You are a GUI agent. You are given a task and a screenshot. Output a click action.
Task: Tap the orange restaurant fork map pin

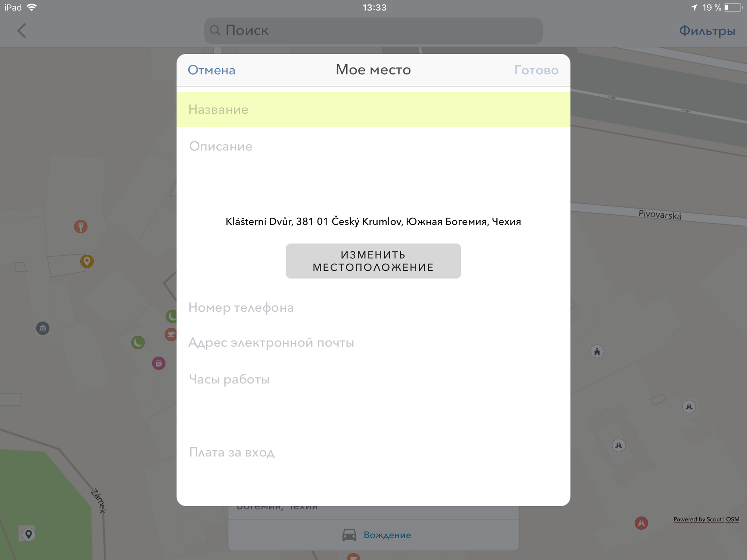[x=81, y=226]
